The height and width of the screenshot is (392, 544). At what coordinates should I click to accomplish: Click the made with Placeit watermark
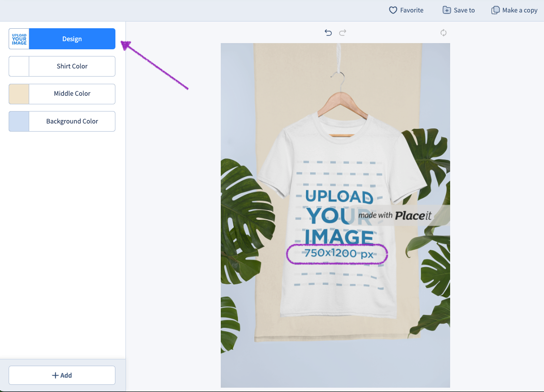[x=395, y=215]
